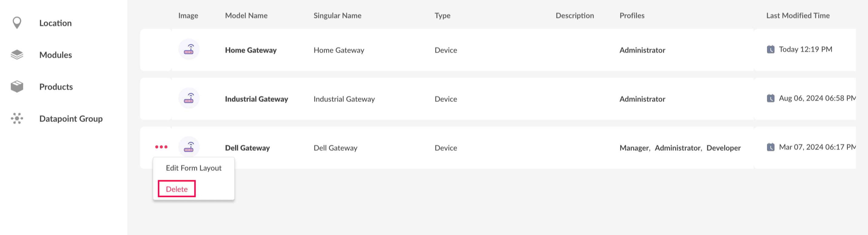The height and width of the screenshot is (235, 868).
Task: Choose Edit Form Layout from menu
Action: point(193,168)
